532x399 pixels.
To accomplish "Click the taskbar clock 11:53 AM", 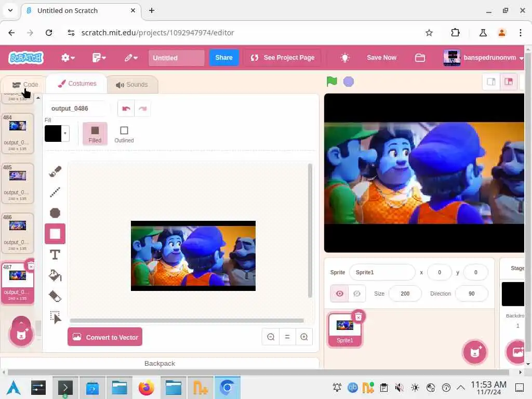I will (488, 388).
